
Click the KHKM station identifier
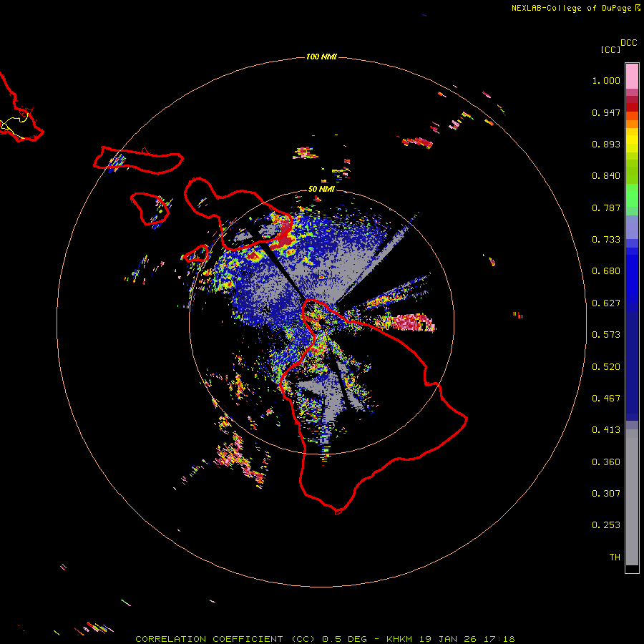click(399, 639)
